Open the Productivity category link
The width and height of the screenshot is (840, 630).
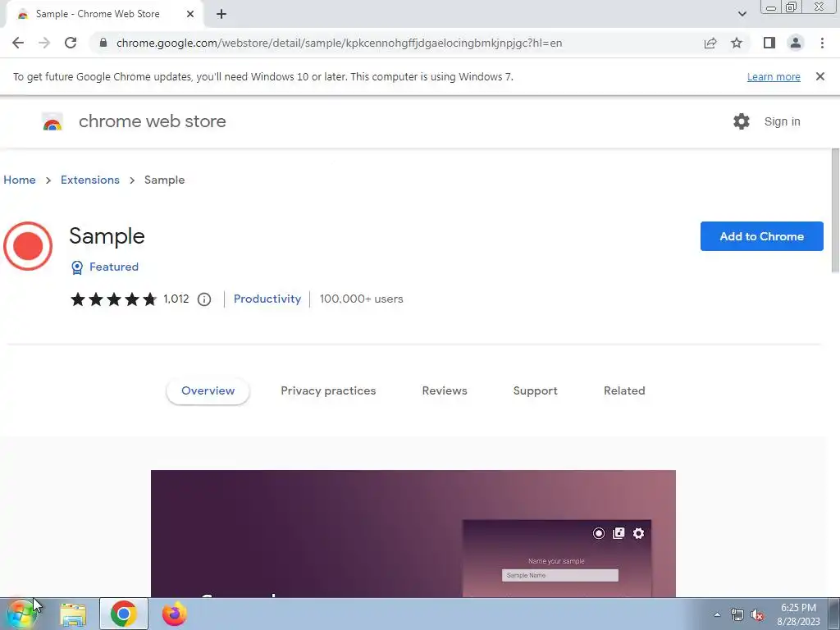[x=267, y=299]
